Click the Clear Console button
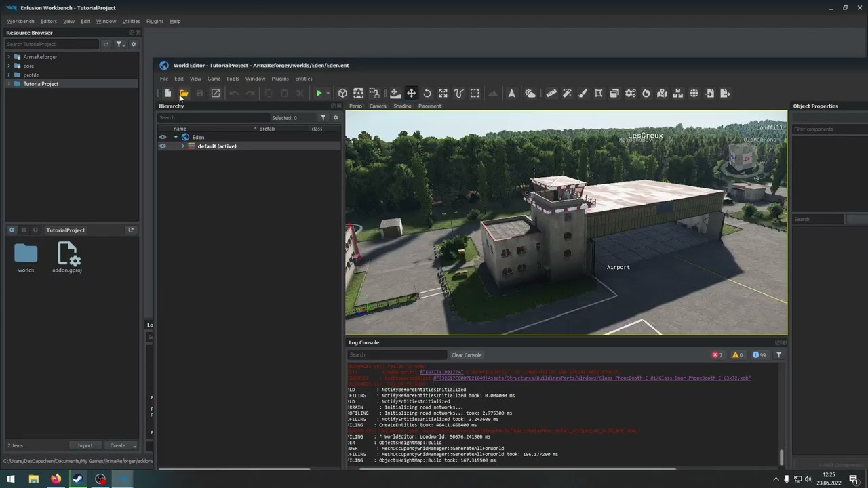Viewport: 868px width, 488px height. (x=467, y=355)
